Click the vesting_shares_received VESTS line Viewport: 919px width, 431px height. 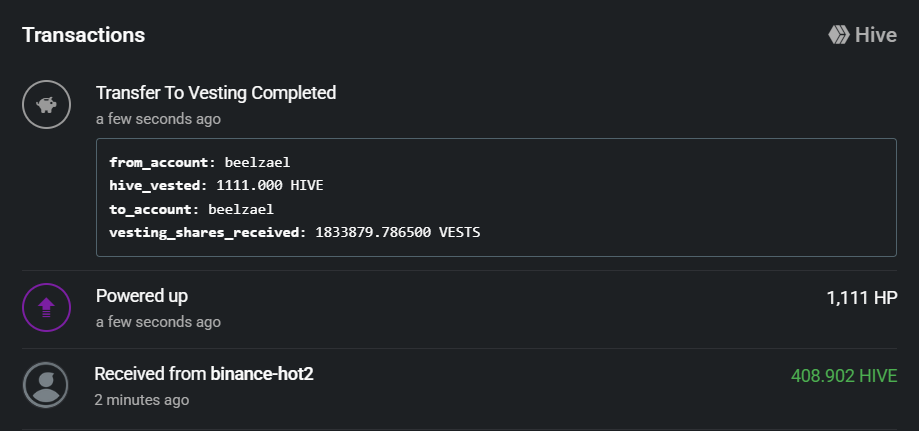coord(294,233)
